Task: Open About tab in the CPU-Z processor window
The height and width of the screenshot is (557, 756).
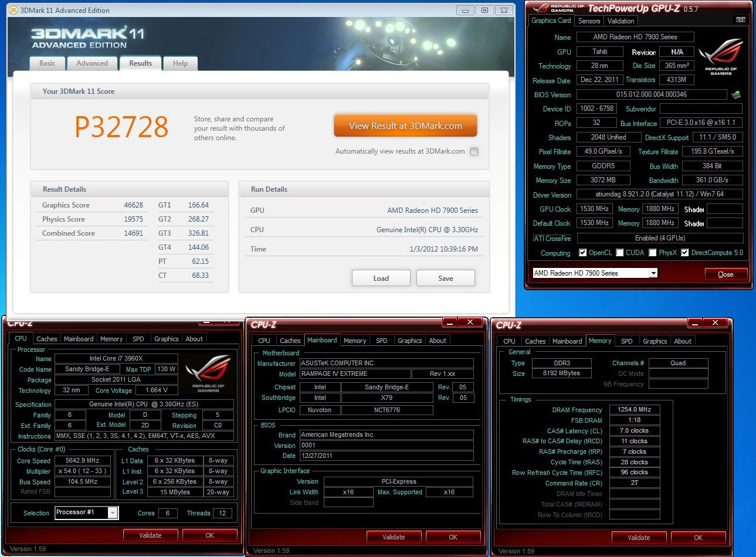Action: coord(194,339)
